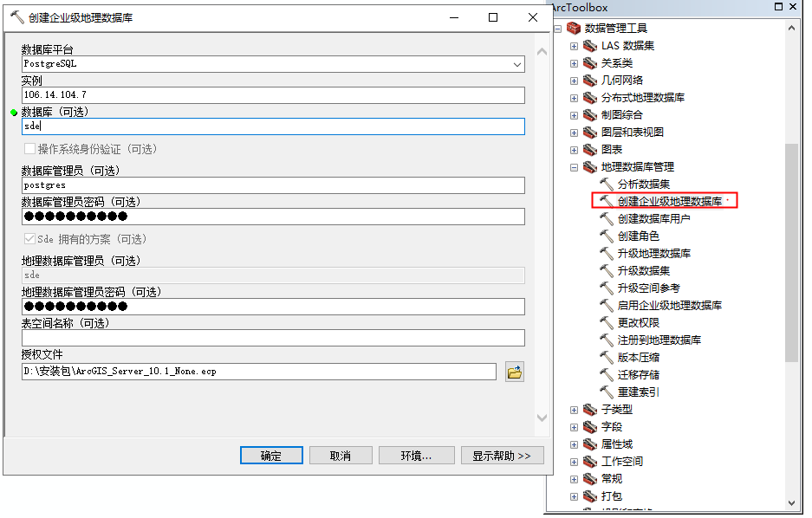
Task: Click the 制图综合 toolset icon
Action: coord(590,115)
